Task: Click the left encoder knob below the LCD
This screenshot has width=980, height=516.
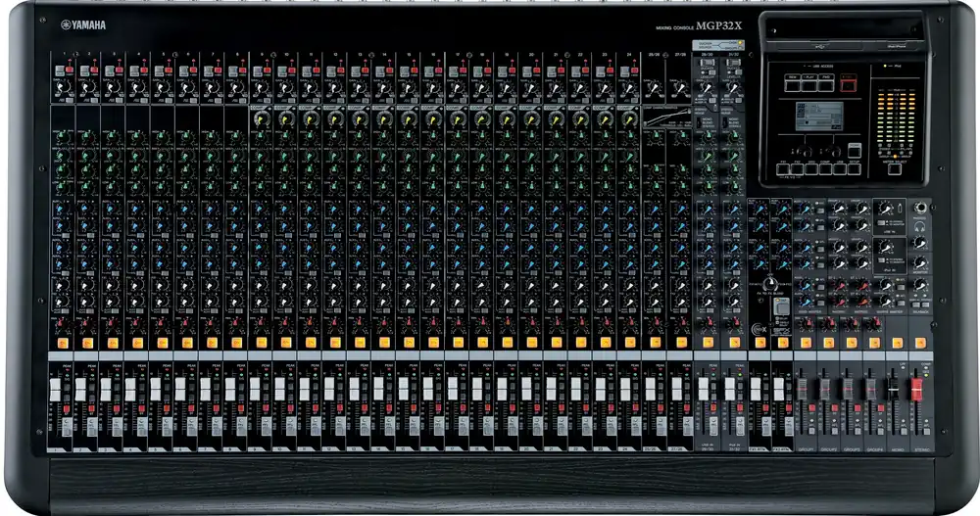Action: 805,151
